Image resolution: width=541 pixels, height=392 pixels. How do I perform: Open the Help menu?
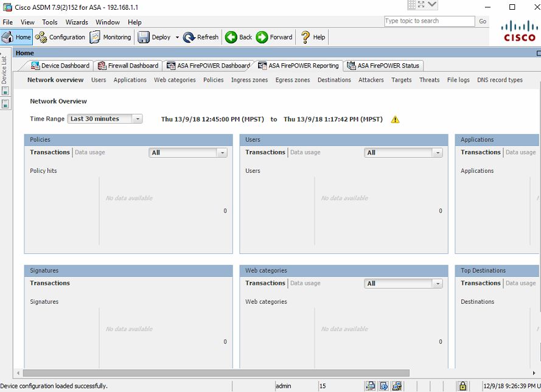pos(134,22)
